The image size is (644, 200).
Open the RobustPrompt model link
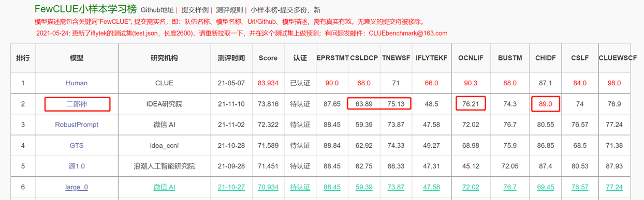pos(77,125)
